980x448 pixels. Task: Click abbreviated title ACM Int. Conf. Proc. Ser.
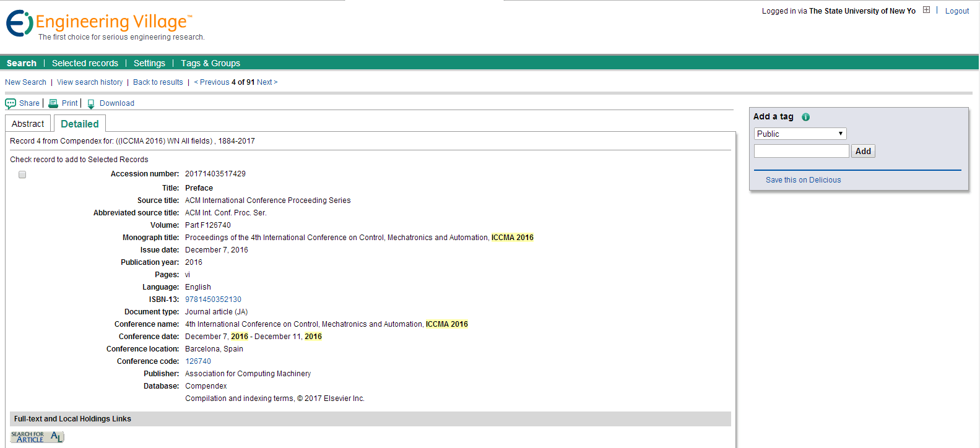click(x=226, y=213)
